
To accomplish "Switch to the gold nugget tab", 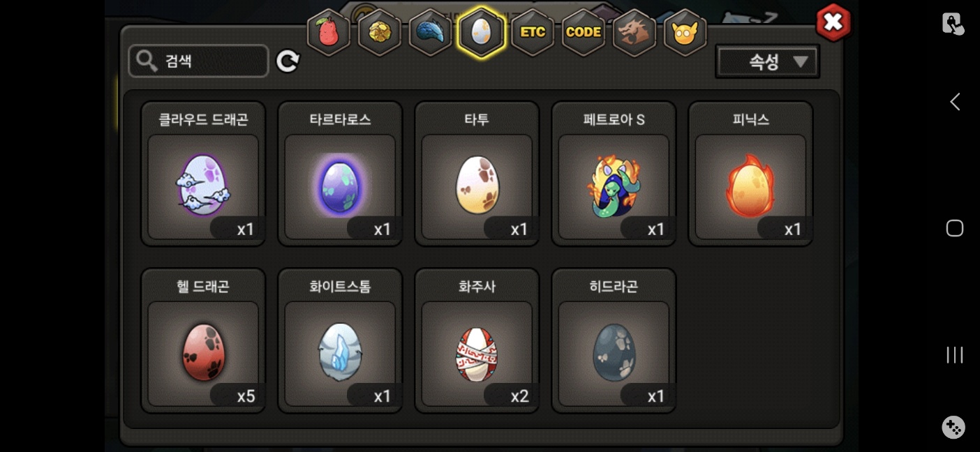I will coord(379,32).
